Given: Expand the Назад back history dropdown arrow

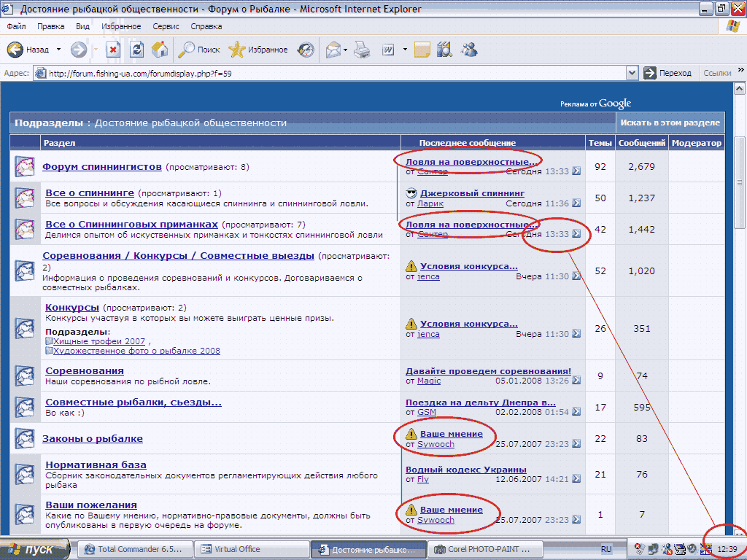Looking at the screenshot, I should [x=58, y=50].
